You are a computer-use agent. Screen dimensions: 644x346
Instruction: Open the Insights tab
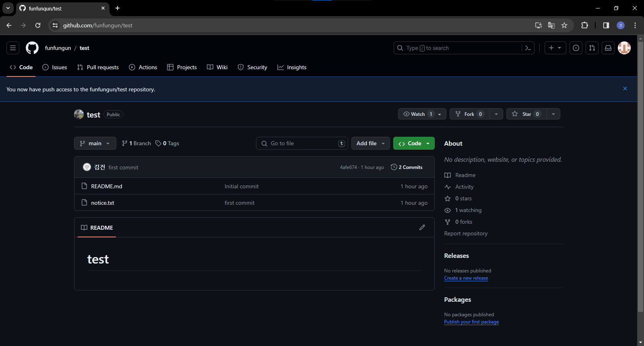292,67
